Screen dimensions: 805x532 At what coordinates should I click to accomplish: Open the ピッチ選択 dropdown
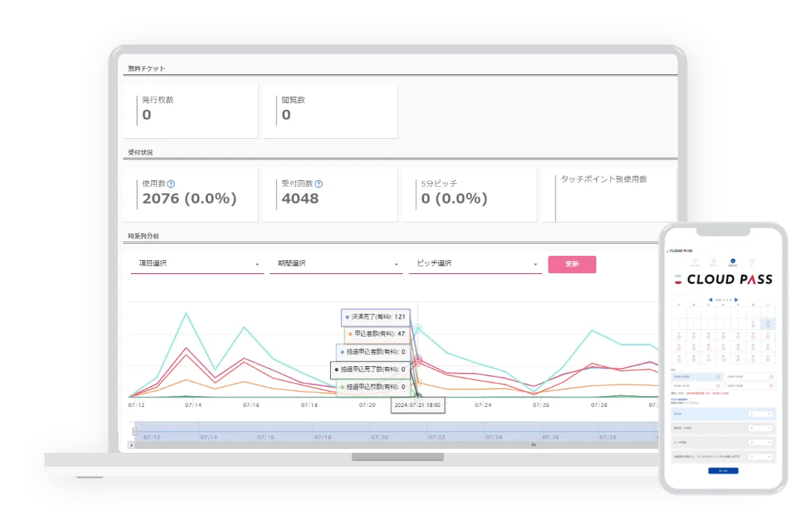point(475,264)
